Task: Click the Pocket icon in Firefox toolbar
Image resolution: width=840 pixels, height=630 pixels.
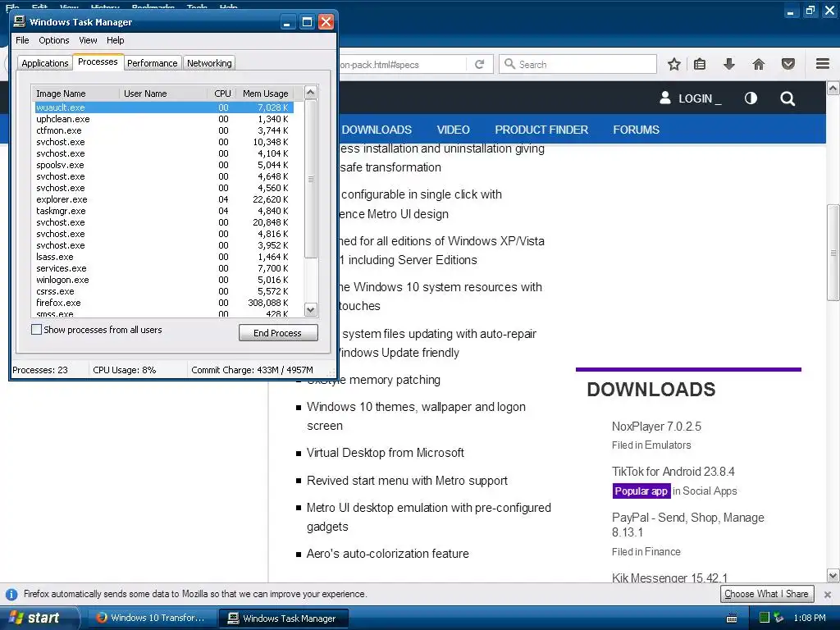Action: point(788,64)
